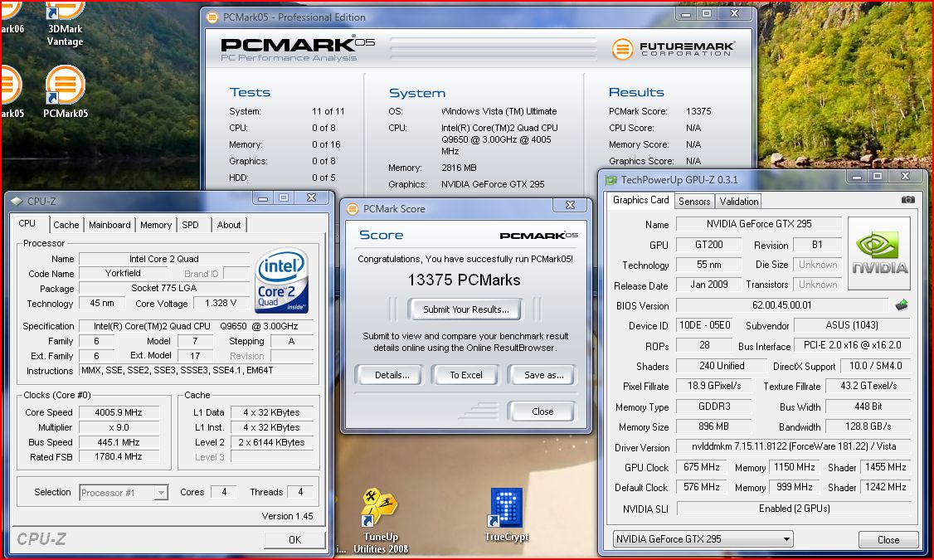934x560 pixels.
Task: Close the PCMark Score dialog with Close
Action: click(542, 411)
